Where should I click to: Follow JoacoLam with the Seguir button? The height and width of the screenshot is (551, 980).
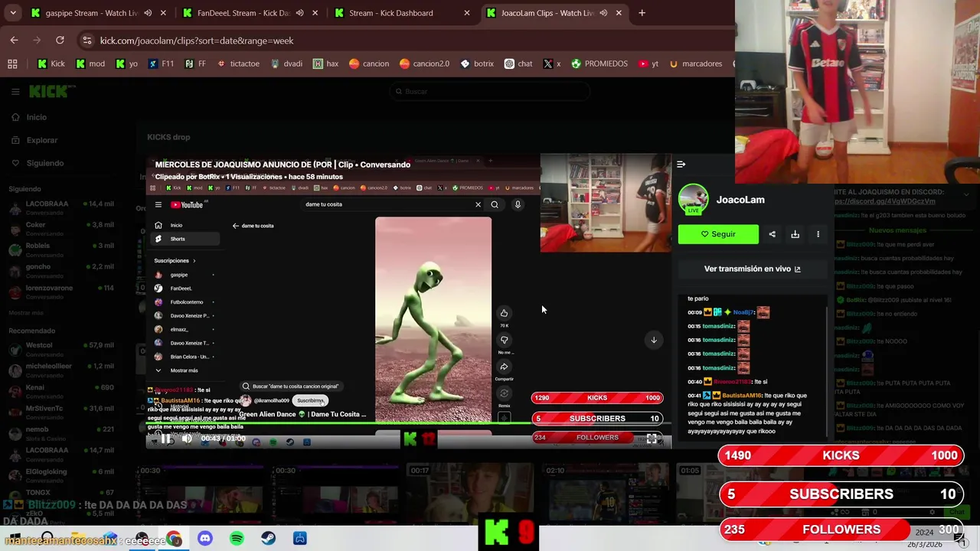click(718, 234)
